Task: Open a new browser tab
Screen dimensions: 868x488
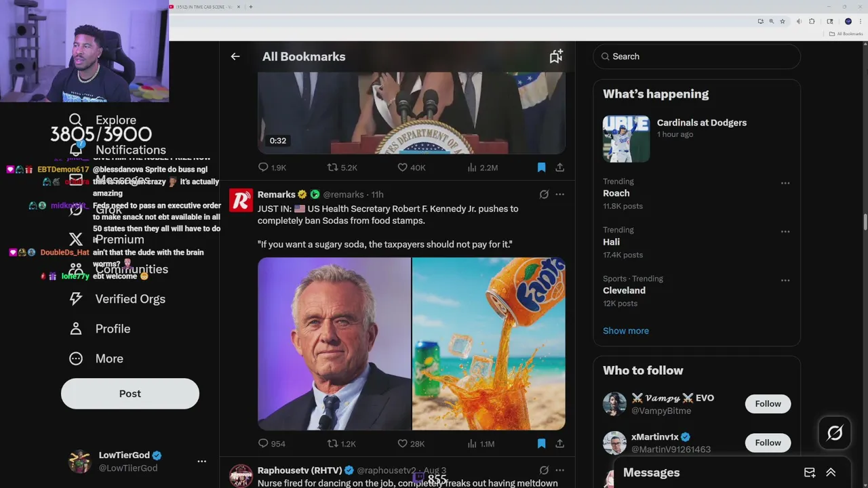Action: (251, 7)
